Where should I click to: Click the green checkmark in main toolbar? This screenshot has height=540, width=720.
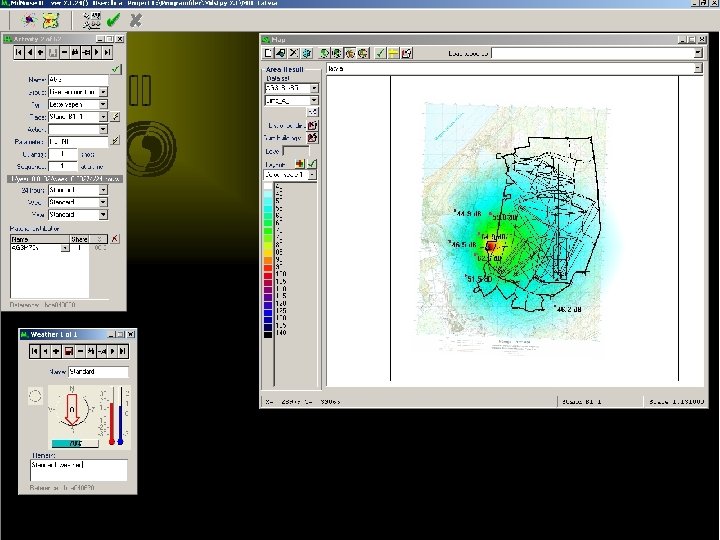(113, 19)
